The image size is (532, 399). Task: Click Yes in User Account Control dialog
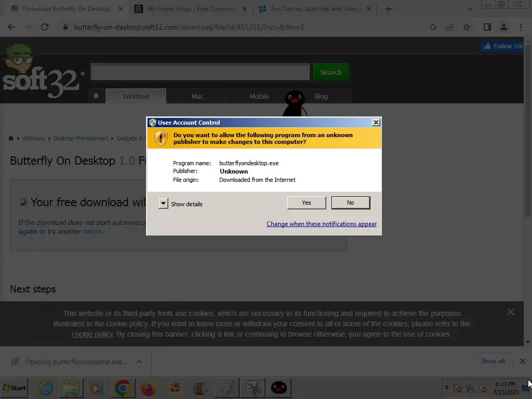pos(307,203)
